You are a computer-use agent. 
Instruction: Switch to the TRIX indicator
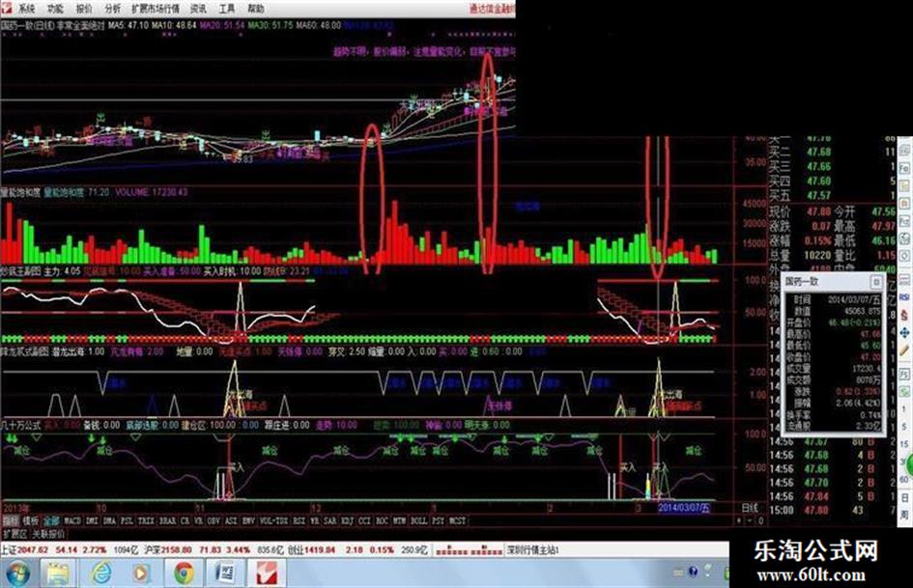(146, 521)
